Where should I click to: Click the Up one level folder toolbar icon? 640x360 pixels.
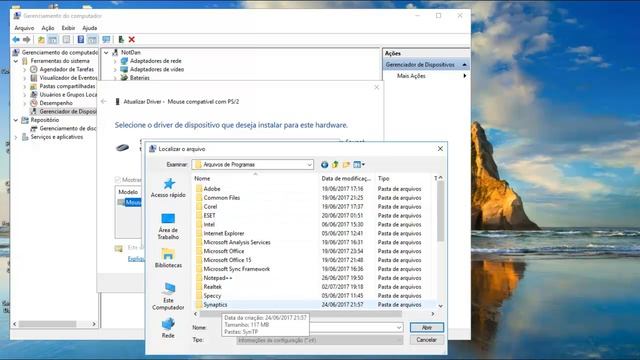(x=41, y=40)
